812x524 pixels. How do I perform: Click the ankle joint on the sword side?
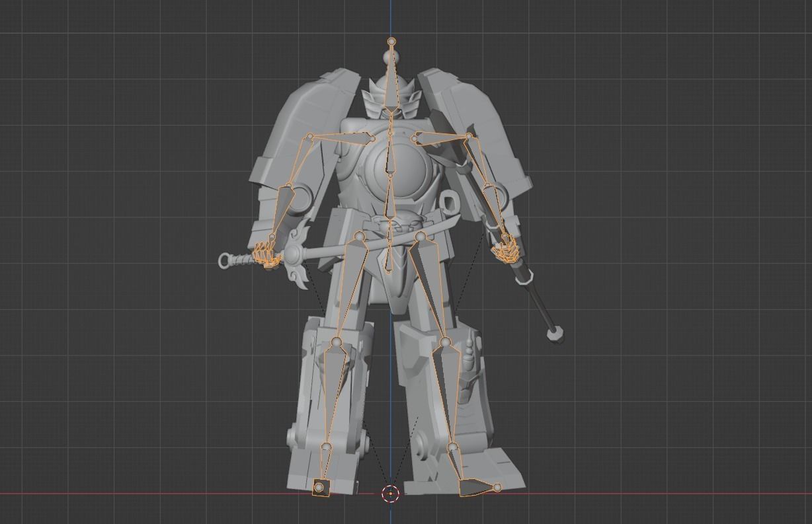(325, 448)
